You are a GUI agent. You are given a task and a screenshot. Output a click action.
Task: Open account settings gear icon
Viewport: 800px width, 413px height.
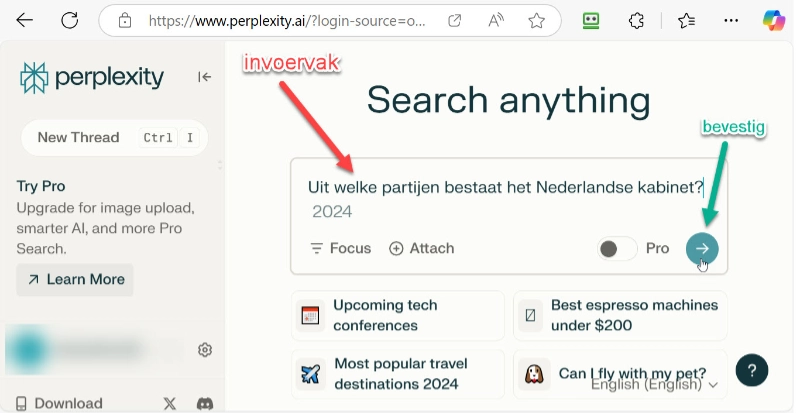(x=205, y=349)
